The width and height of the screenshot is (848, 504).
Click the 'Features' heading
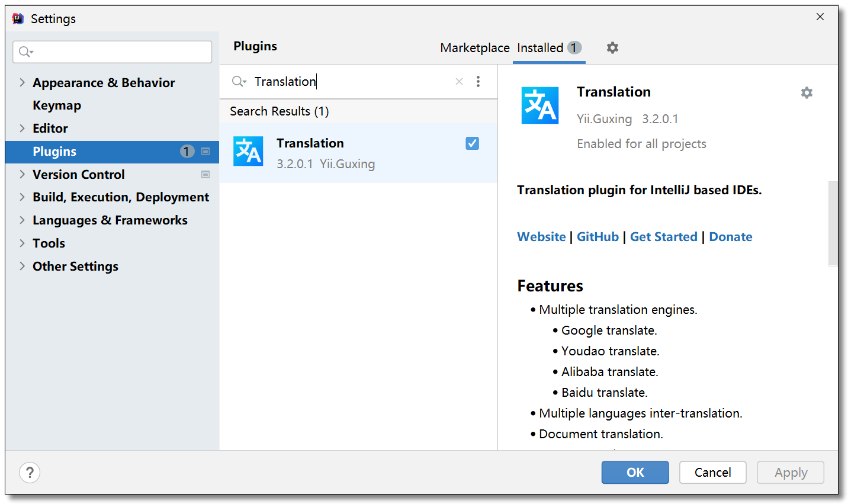pyautogui.click(x=550, y=286)
